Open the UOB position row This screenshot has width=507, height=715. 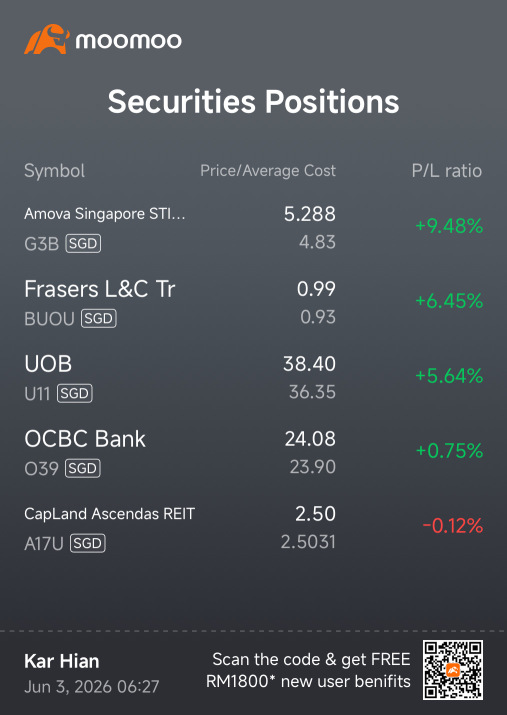[x=254, y=378]
